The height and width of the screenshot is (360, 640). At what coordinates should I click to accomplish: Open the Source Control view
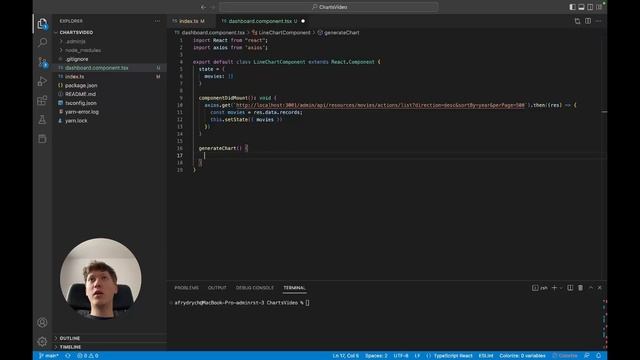[42, 62]
